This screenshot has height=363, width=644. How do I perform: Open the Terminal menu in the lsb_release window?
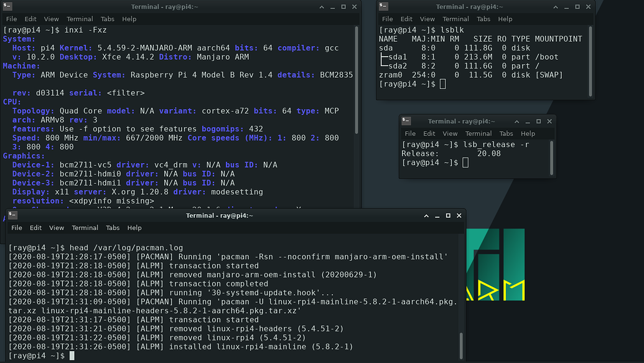click(x=478, y=133)
